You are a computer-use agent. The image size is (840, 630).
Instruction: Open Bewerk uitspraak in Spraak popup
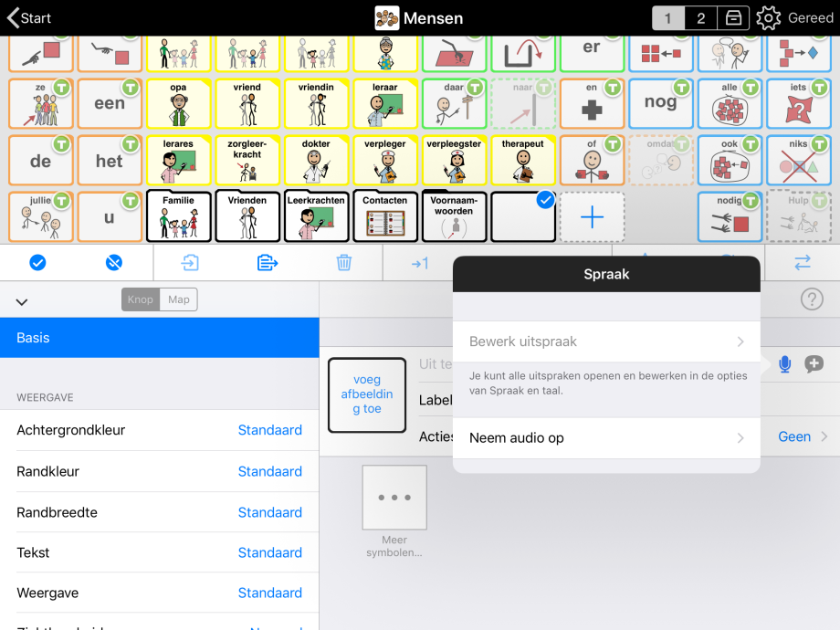(x=606, y=341)
